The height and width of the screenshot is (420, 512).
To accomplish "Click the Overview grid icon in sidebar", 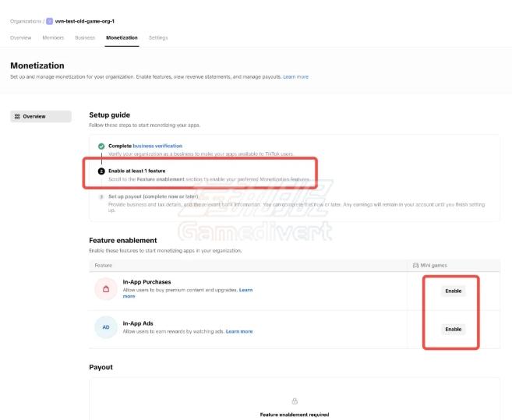I will 17,117.
